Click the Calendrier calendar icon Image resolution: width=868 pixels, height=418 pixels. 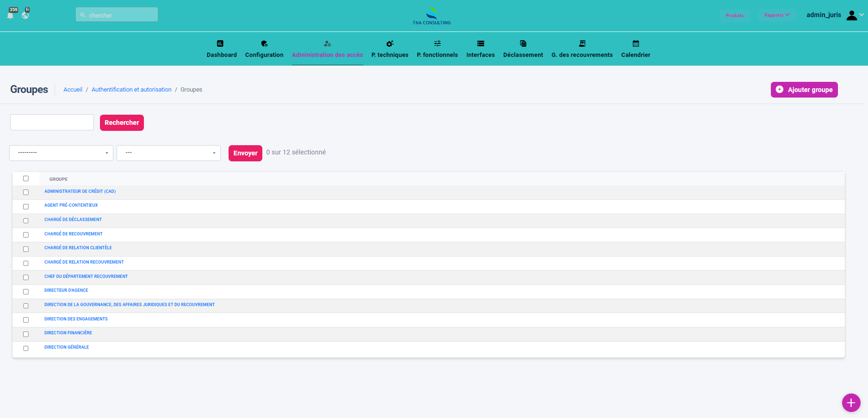(636, 43)
